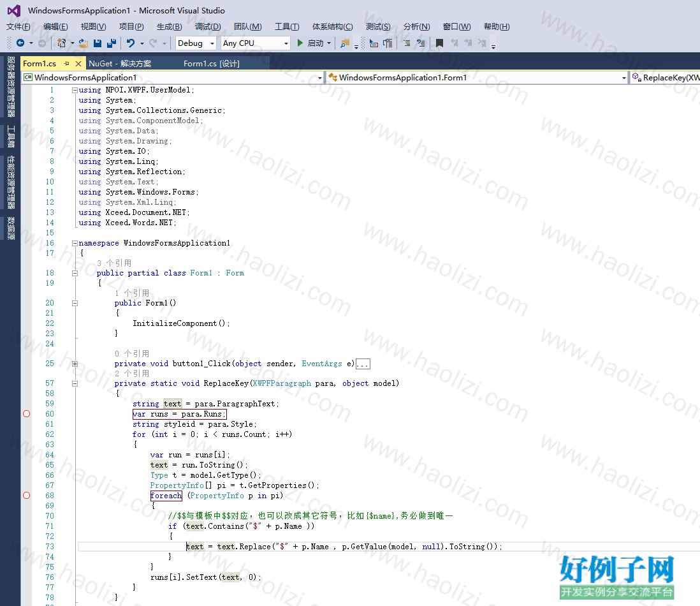Open the Any CPU platform dropdown
Screen dimensions: 700x606
click(x=256, y=43)
